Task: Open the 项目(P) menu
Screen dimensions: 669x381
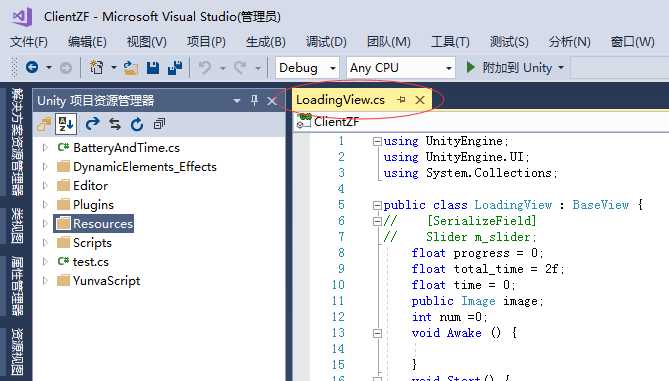Action: pyautogui.click(x=206, y=42)
